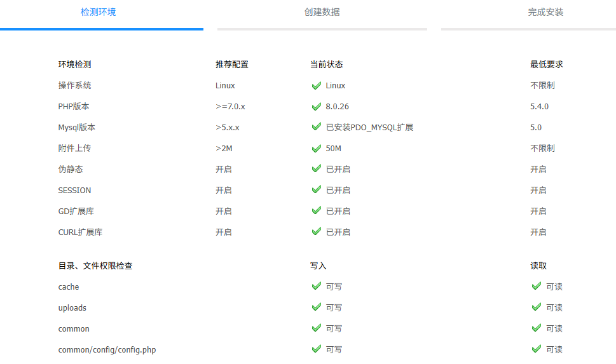Switch to the 检测环境 tab
The image size is (616, 364).
click(x=99, y=12)
